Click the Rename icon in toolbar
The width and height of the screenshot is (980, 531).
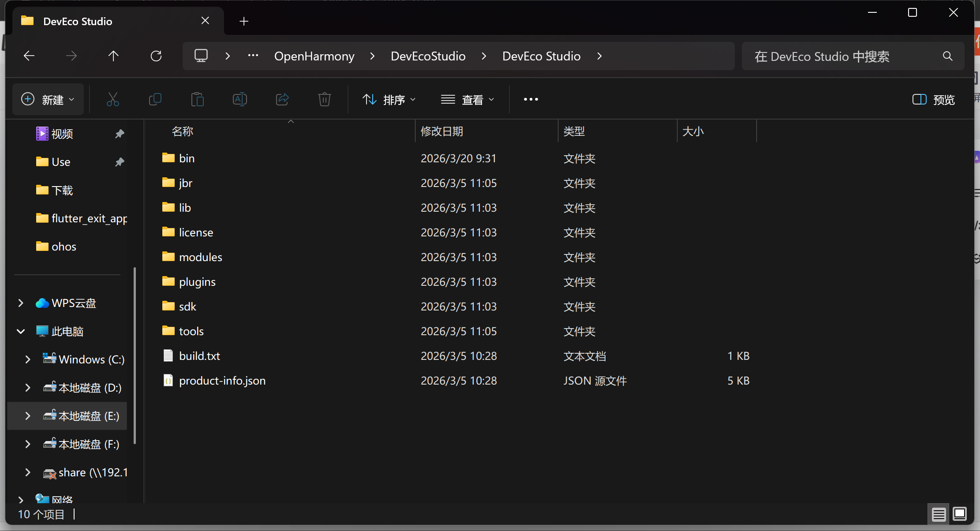239,99
